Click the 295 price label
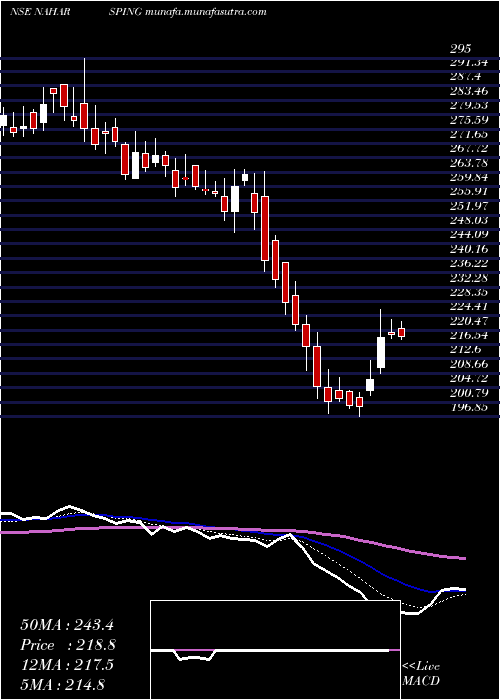The width and height of the screenshot is (500, 700). [x=461, y=50]
